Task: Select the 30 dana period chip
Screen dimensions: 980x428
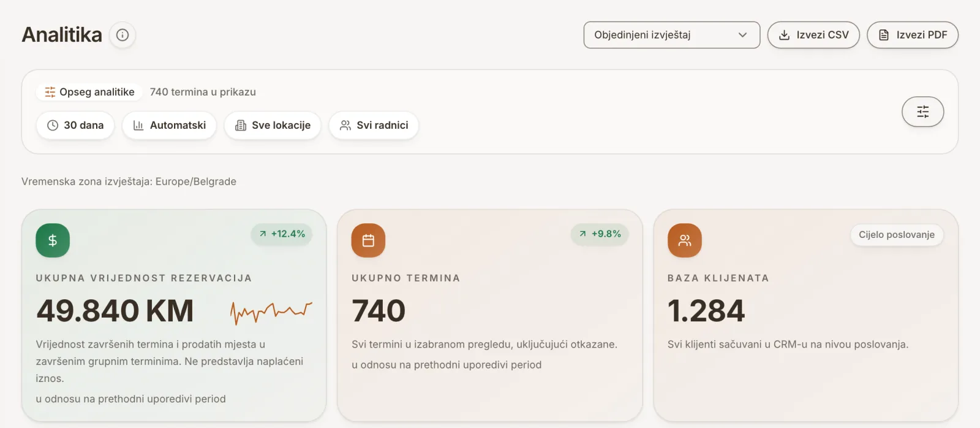Action: (x=75, y=125)
